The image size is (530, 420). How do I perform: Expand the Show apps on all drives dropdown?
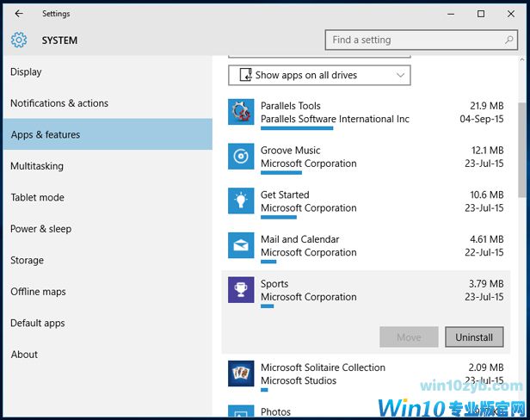click(319, 76)
